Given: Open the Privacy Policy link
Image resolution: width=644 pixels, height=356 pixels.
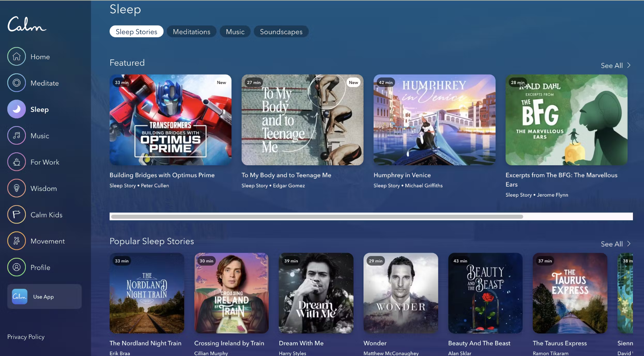Looking at the screenshot, I should click(26, 337).
